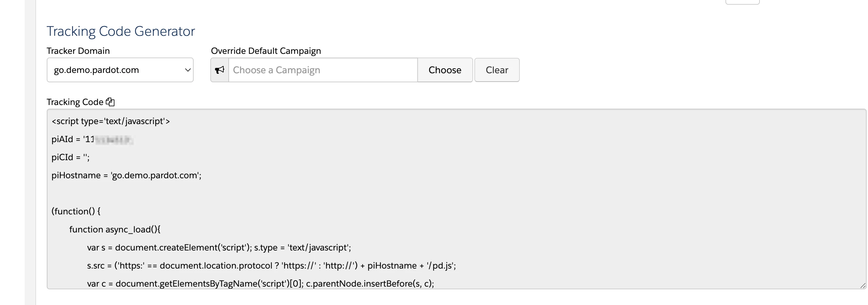Viewport: 868px width, 305px height.
Task: Open the Tracker Domain dropdown
Action: click(x=120, y=70)
